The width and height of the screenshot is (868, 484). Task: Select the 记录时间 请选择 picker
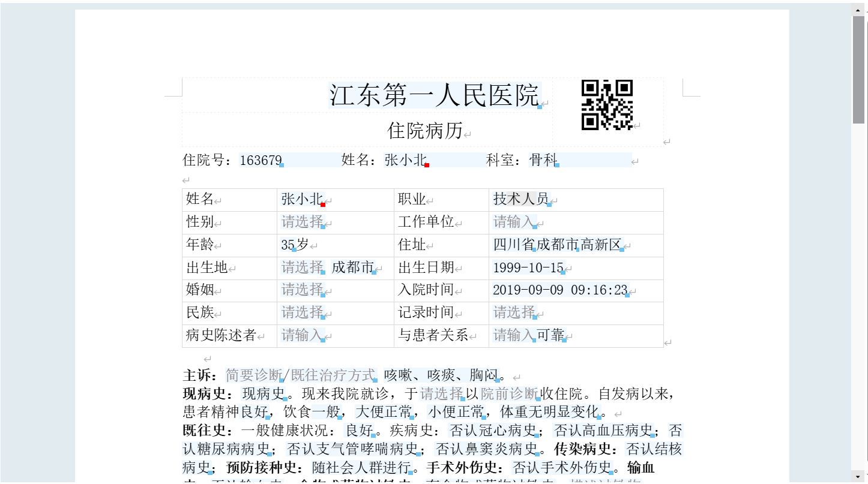(514, 312)
